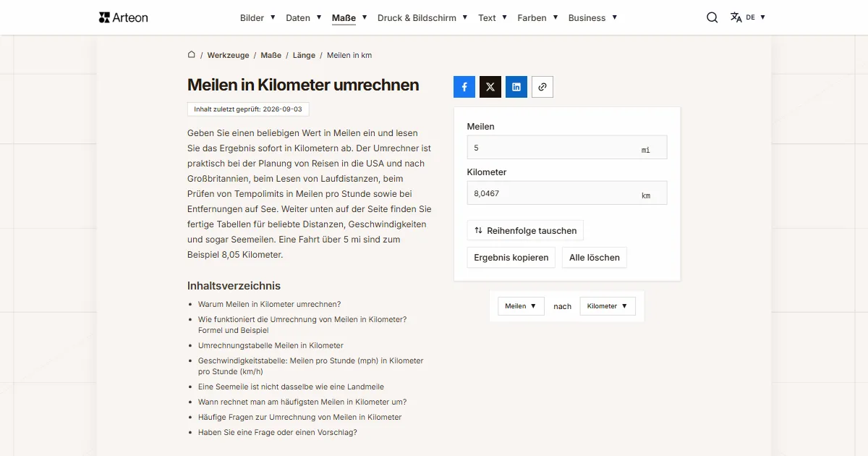Open the Daten menu

(x=304, y=17)
